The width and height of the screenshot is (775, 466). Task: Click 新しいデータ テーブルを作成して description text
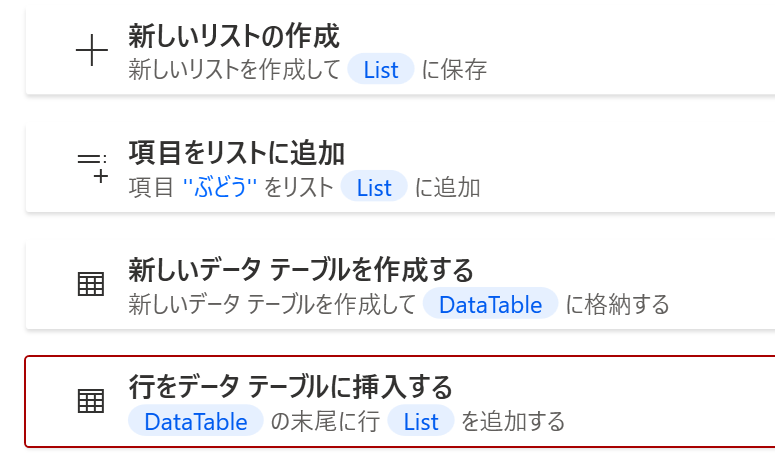coord(271,304)
